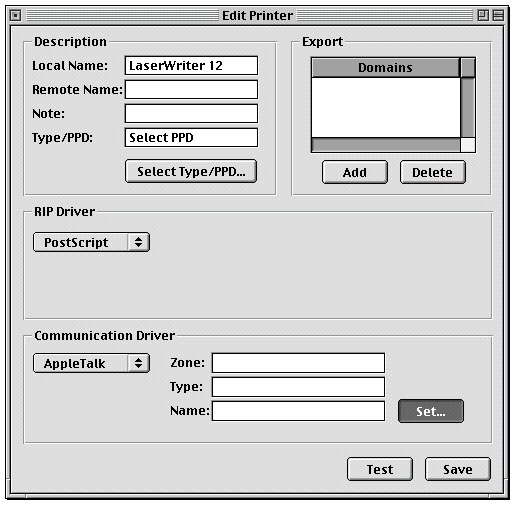Delete the selected export domain
Viewport: 516px width, 506px height.
click(433, 172)
